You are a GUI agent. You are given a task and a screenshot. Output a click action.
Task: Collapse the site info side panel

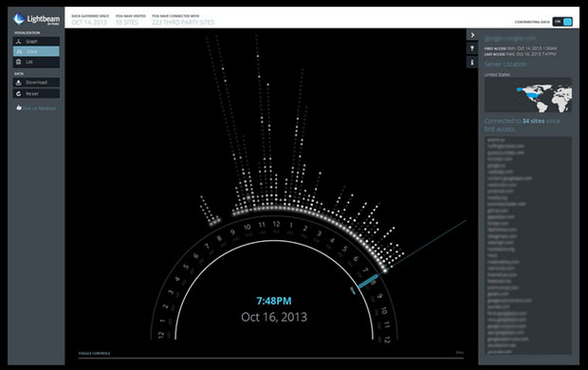472,35
